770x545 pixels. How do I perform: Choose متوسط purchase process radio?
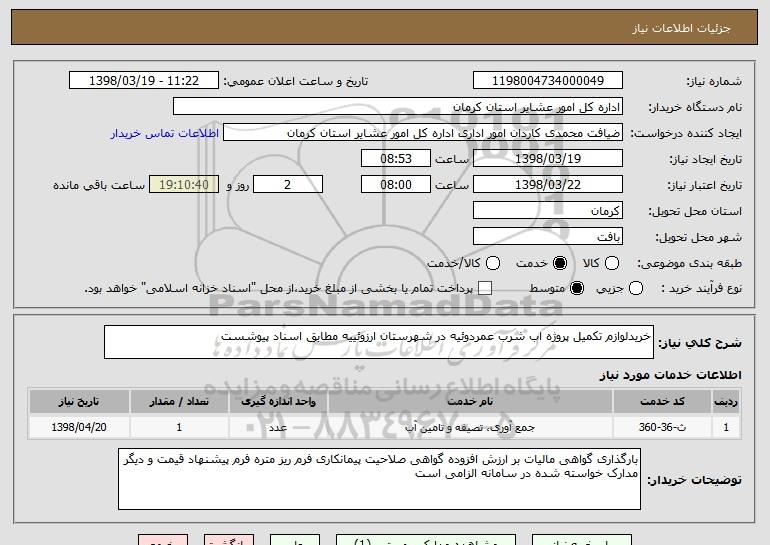577,288
